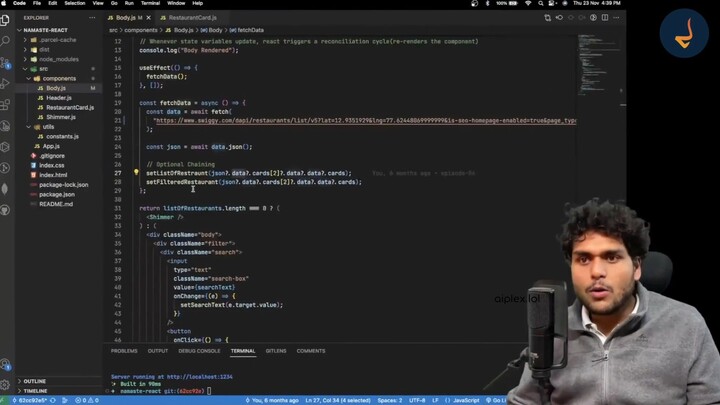Click the open changes icon in editor toolbar
Viewport: 720px width, 405px height.
[x=547, y=18]
